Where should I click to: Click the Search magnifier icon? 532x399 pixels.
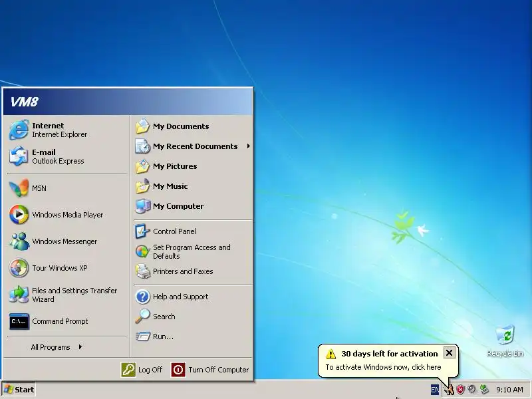point(142,317)
